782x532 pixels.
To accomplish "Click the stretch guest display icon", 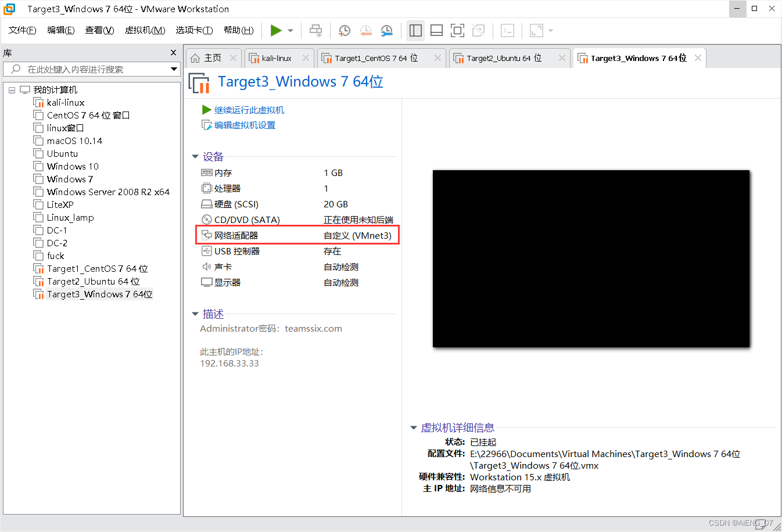I will tap(536, 30).
